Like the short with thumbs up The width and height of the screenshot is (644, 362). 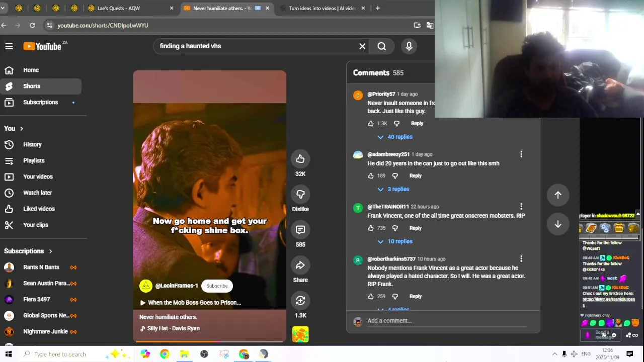coord(300,159)
